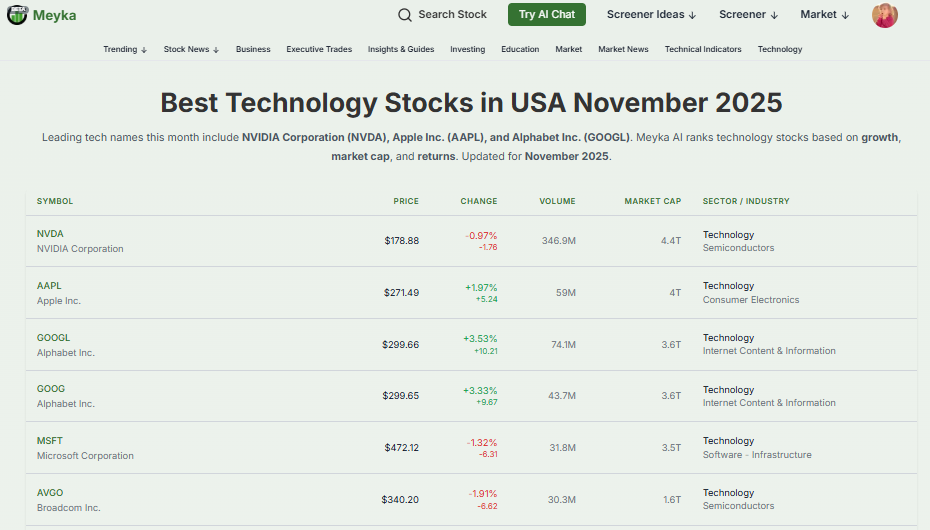Viewport: 930px width, 530px height.
Task: Click the -1.91% change value
Action: pos(483,494)
